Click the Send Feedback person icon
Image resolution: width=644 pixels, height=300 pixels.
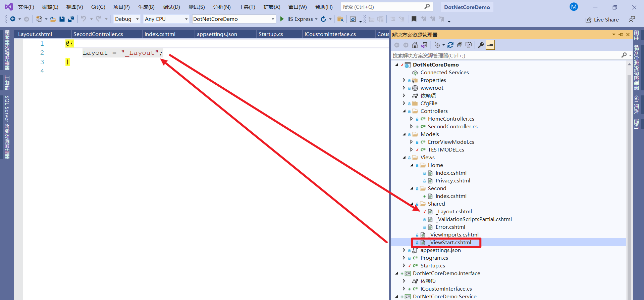(632, 19)
